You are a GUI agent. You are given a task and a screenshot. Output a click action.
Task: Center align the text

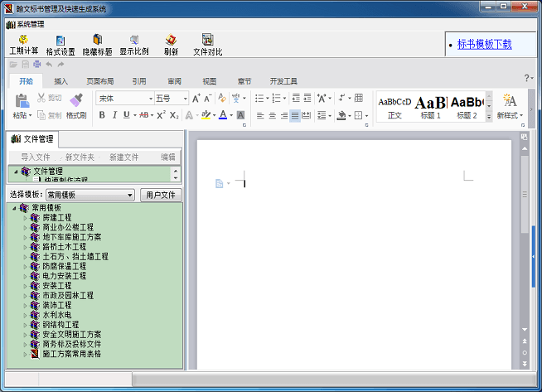click(273, 115)
